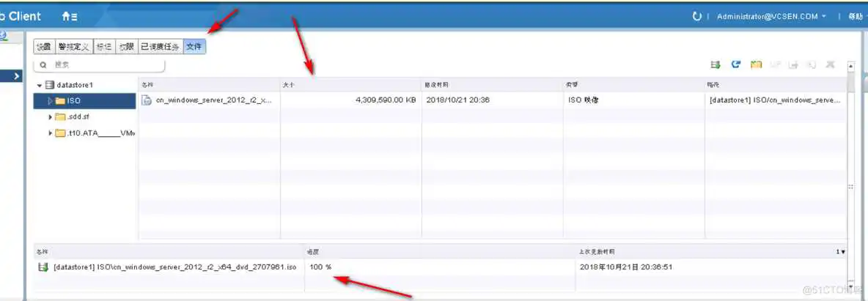Image resolution: width=868 pixels, height=301 pixels.
Task: Click the 2018年10月21日 20:36:51 update time
Action: click(x=625, y=267)
